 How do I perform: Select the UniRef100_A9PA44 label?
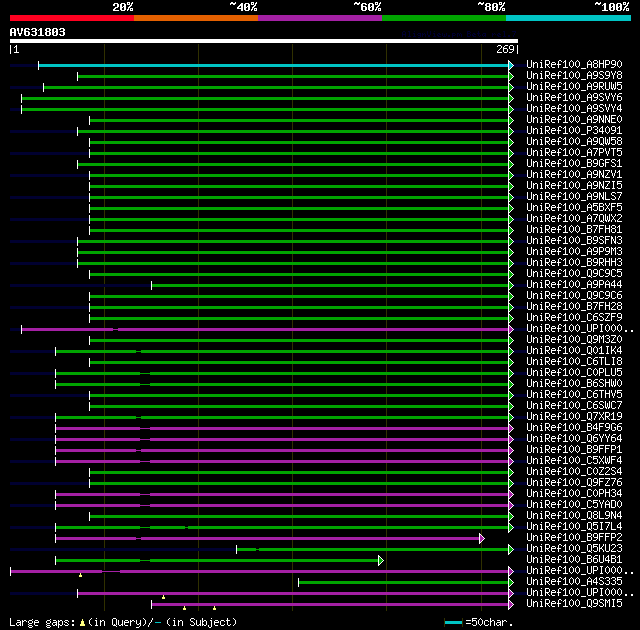(574, 285)
